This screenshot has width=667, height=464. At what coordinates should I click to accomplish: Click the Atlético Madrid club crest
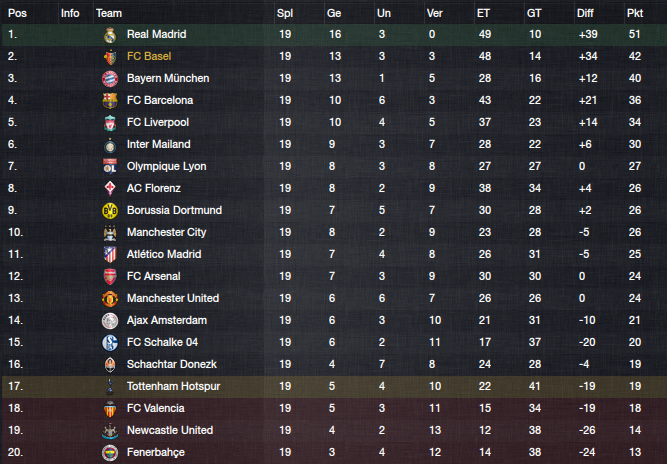coord(110,255)
